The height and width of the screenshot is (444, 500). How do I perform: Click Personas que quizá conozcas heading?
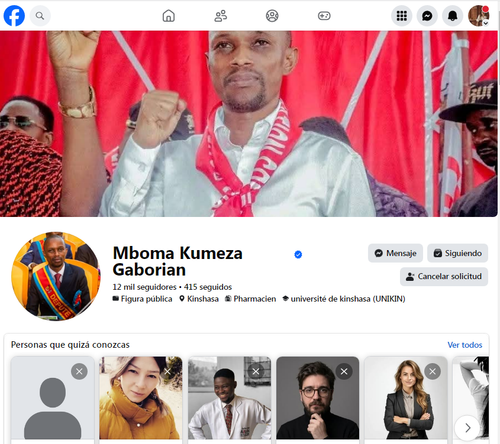70,345
